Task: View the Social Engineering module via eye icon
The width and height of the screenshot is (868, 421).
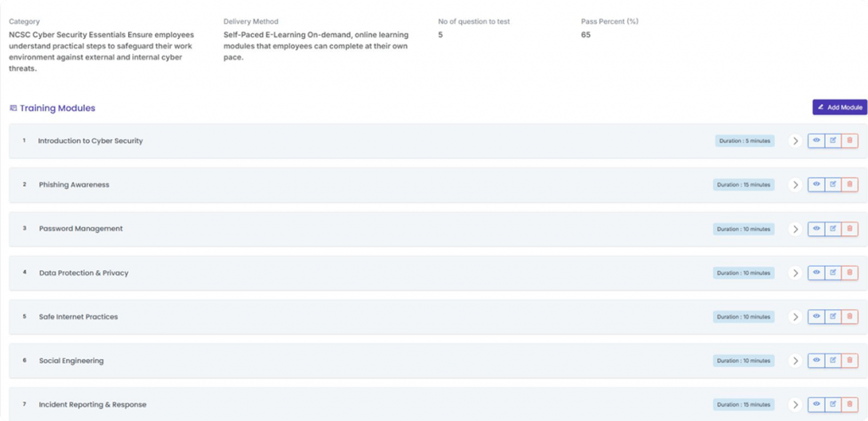Action: click(x=816, y=361)
